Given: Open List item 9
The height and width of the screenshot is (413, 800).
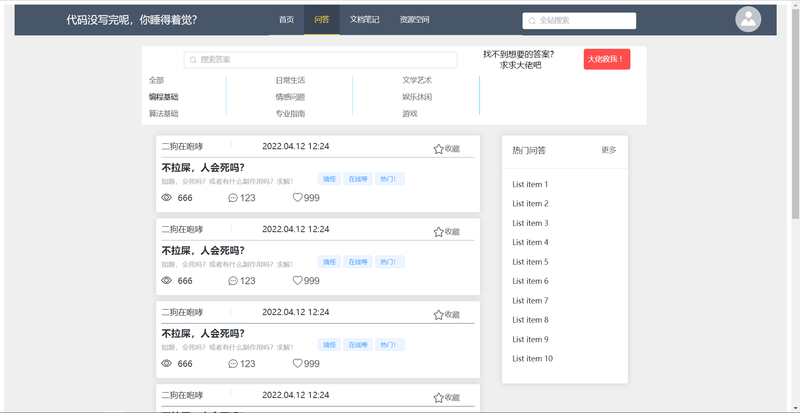Looking at the screenshot, I should point(530,339).
